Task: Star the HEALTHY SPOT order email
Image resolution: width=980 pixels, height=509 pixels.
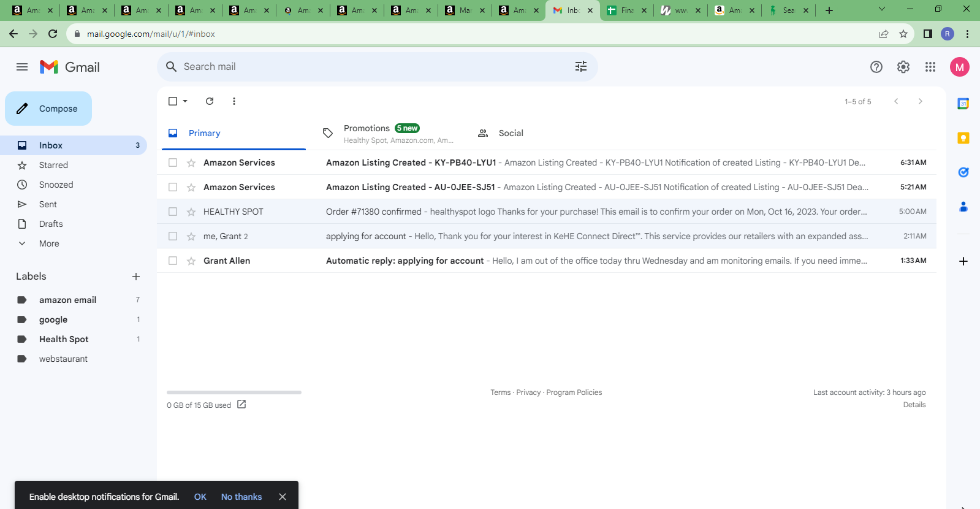Action: tap(191, 212)
